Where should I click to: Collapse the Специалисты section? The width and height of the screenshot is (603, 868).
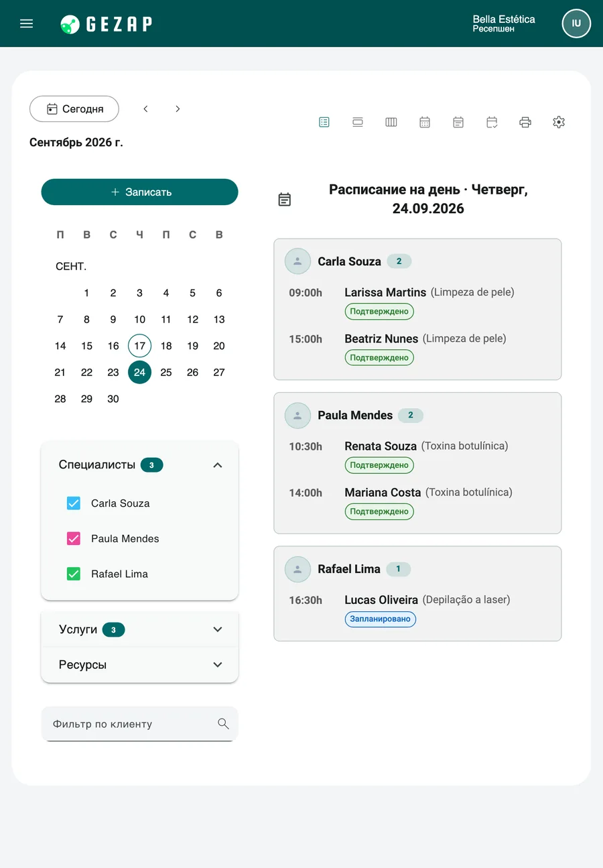pyautogui.click(x=217, y=465)
